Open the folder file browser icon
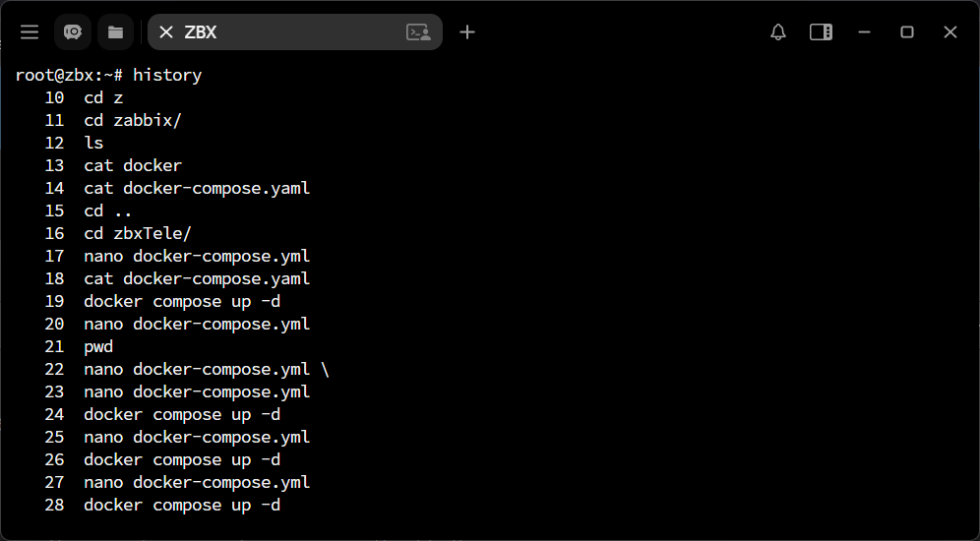Screen dimensions: 980x541 pos(115,32)
